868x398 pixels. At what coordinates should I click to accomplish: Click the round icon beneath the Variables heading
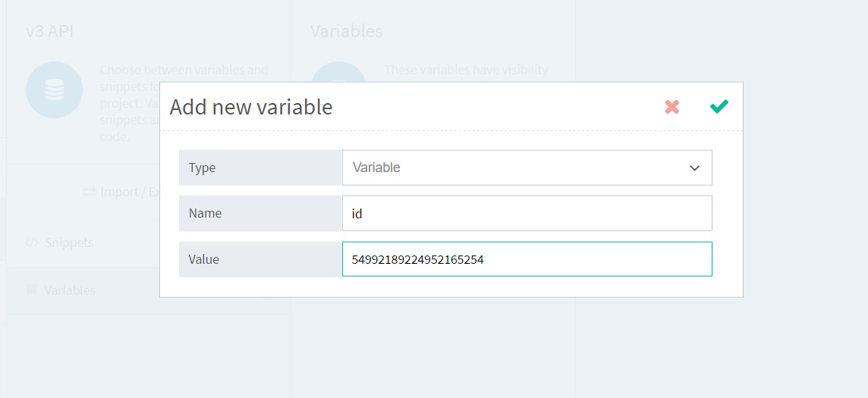point(338,74)
